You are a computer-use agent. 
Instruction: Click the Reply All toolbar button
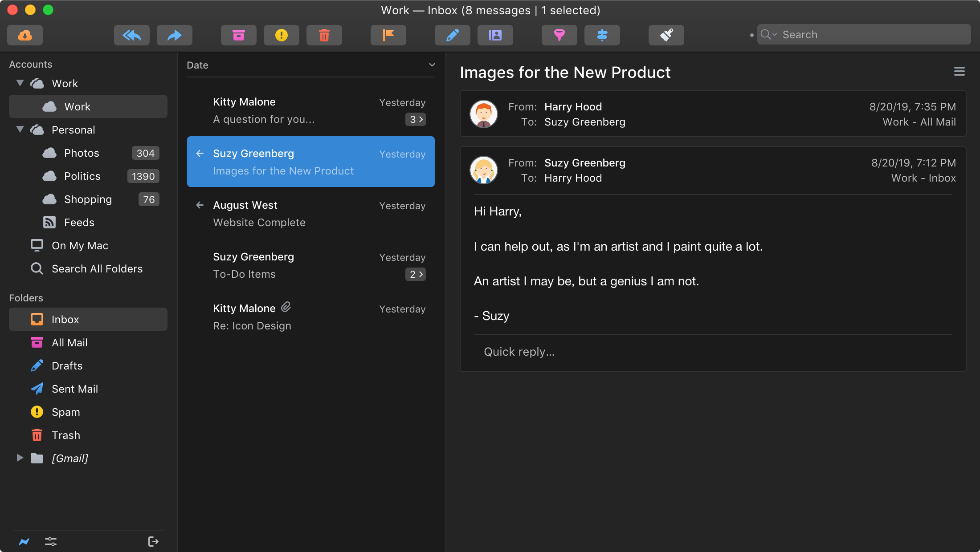[131, 35]
